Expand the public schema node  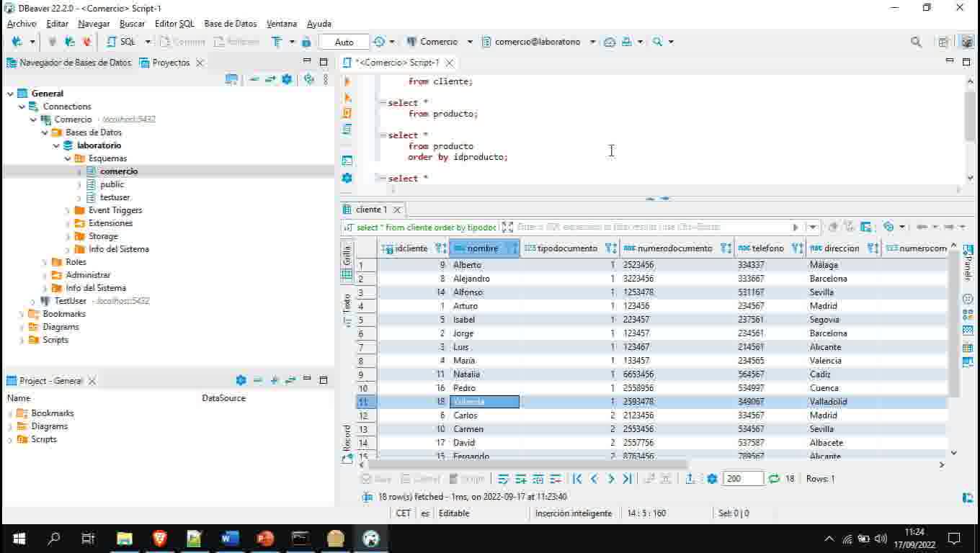click(80, 184)
